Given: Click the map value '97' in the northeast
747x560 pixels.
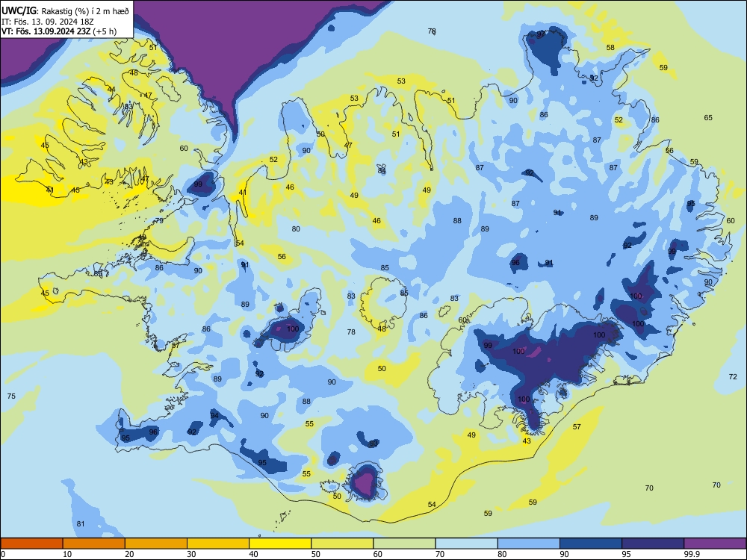Looking at the screenshot, I should click(541, 34).
